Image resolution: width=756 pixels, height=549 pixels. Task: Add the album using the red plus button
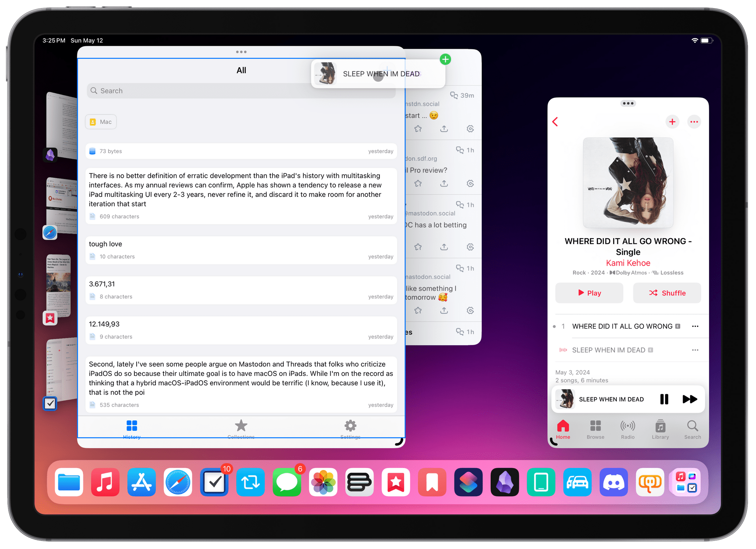point(672,122)
